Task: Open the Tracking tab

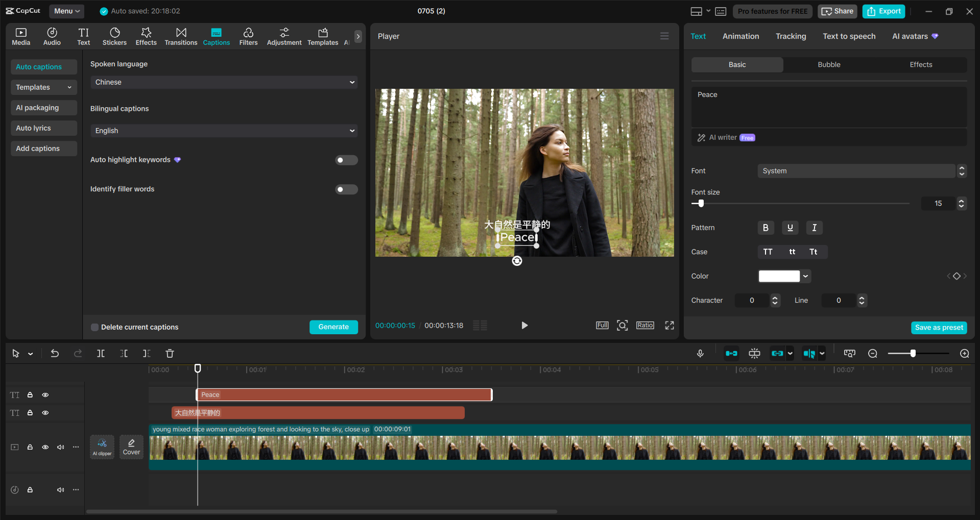Action: [790, 36]
